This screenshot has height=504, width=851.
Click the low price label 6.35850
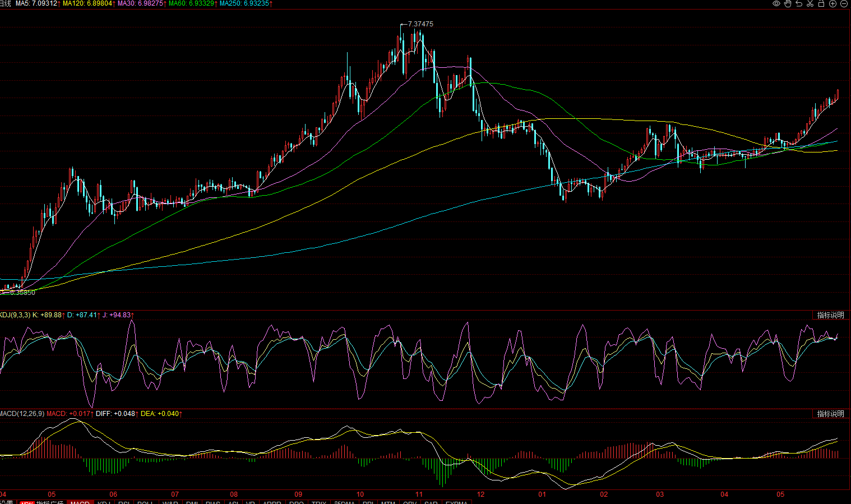[22, 293]
